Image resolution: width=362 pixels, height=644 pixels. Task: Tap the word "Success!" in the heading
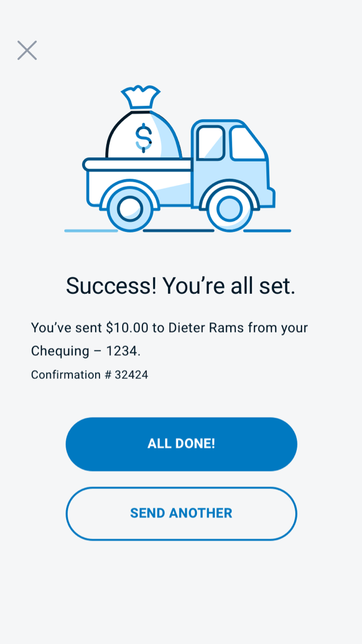point(111,286)
